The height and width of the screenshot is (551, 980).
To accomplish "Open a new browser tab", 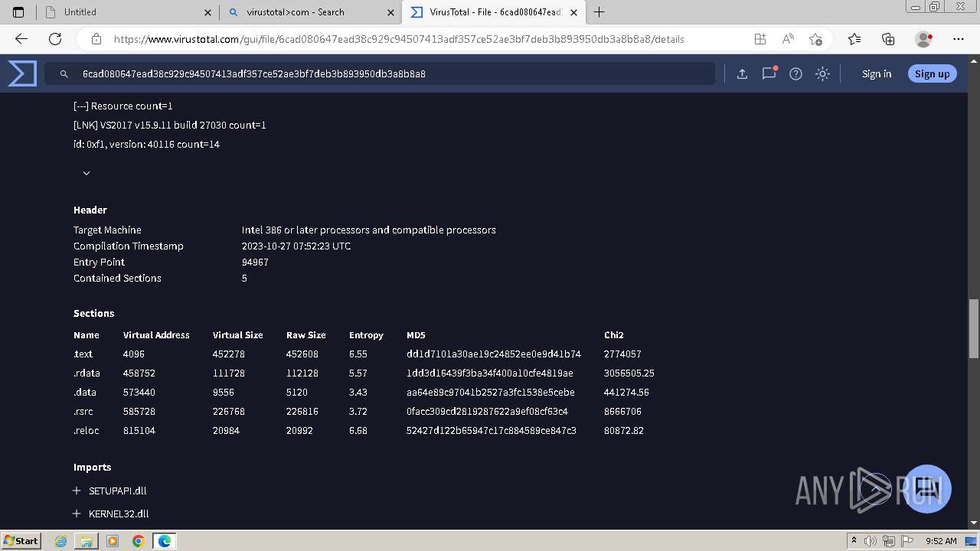I will [599, 12].
